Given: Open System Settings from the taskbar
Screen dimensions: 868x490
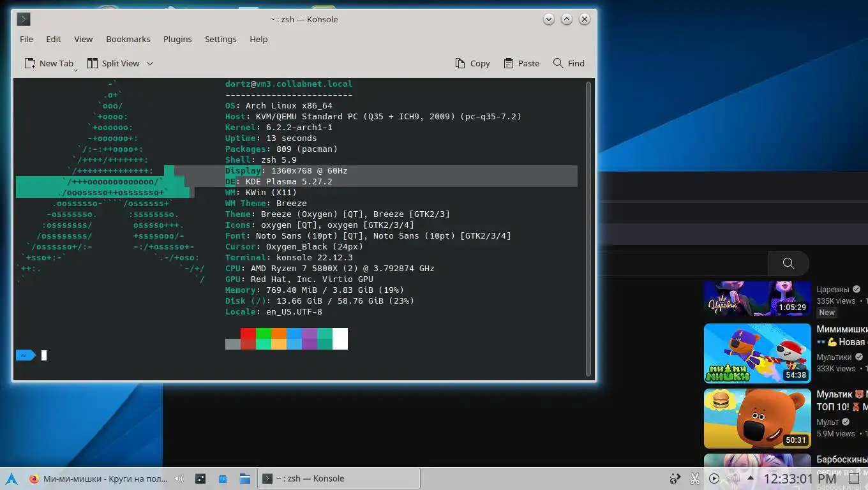Looking at the screenshot, I should tap(200, 479).
